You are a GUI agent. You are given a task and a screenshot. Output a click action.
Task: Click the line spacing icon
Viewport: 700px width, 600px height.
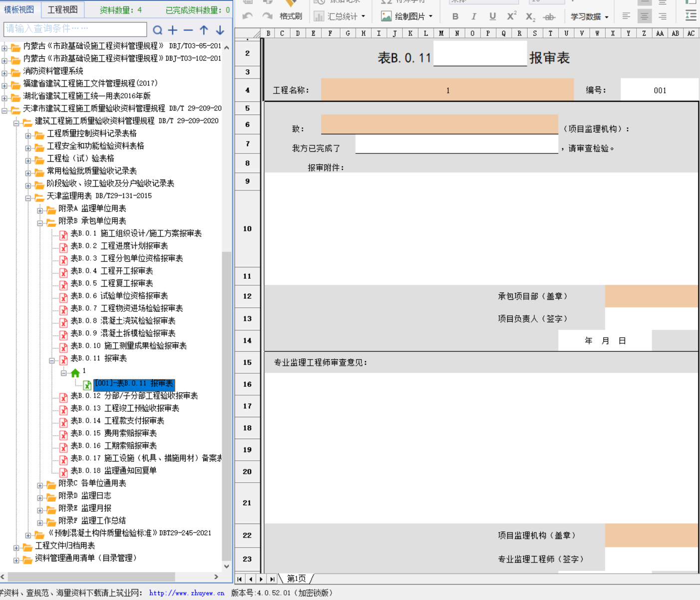click(x=691, y=16)
